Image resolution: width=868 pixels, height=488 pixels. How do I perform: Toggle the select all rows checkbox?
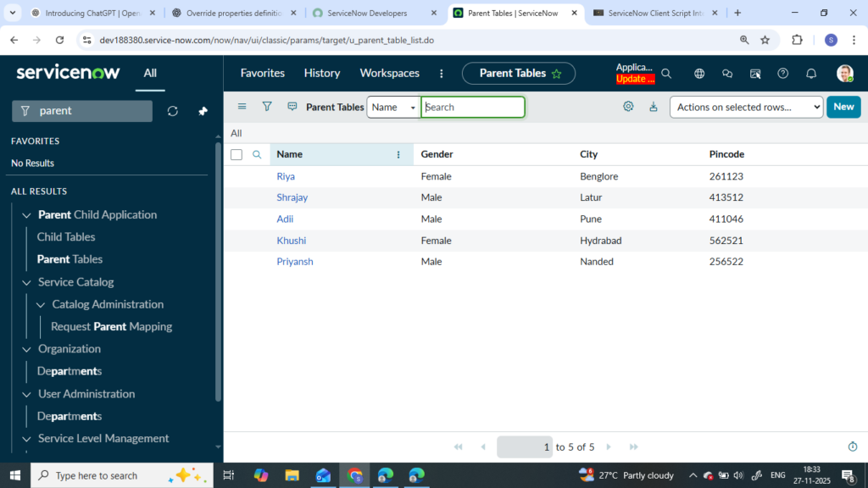tap(236, 154)
